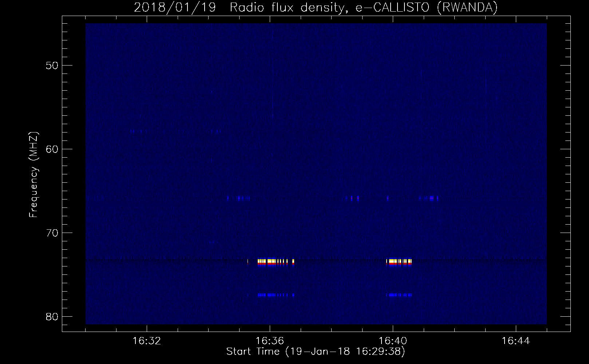Viewport: 589px width, 364px height.
Task: Click the bright burst near 16:40 at 73 MHz
Action: click(399, 262)
